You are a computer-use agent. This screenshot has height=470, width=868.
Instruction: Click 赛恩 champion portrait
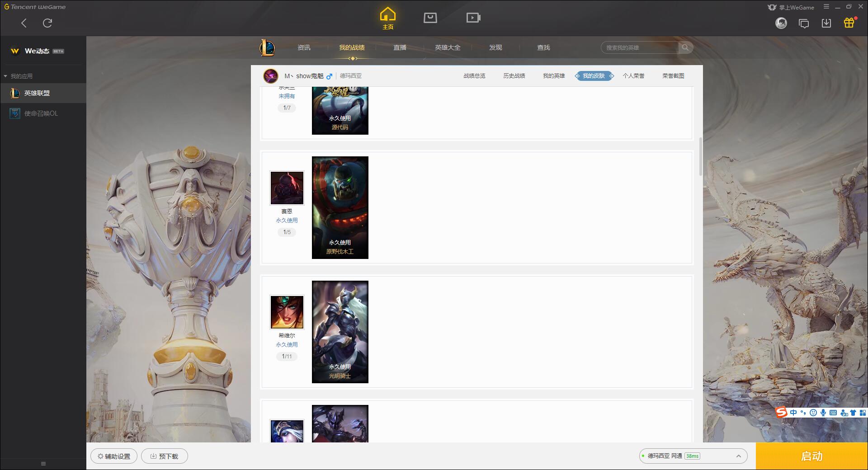click(x=287, y=188)
